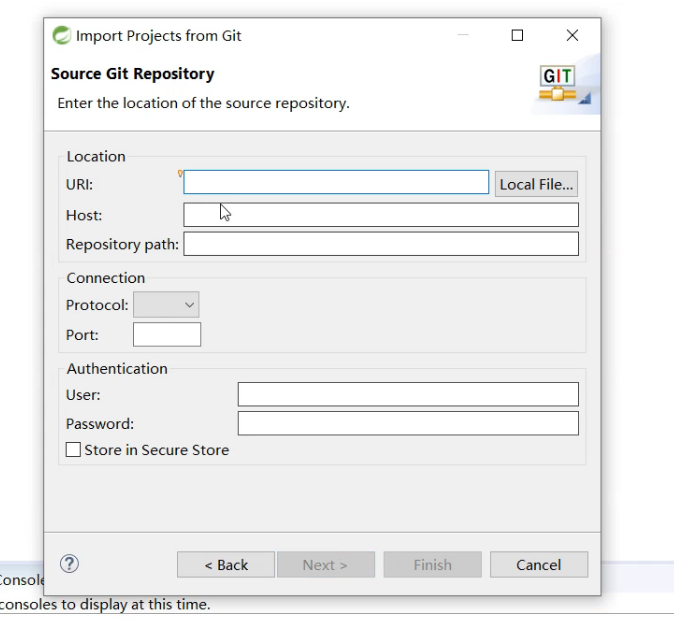Enable Store in Secure Store checkbox
The image size is (674, 635).
click(73, 450)
